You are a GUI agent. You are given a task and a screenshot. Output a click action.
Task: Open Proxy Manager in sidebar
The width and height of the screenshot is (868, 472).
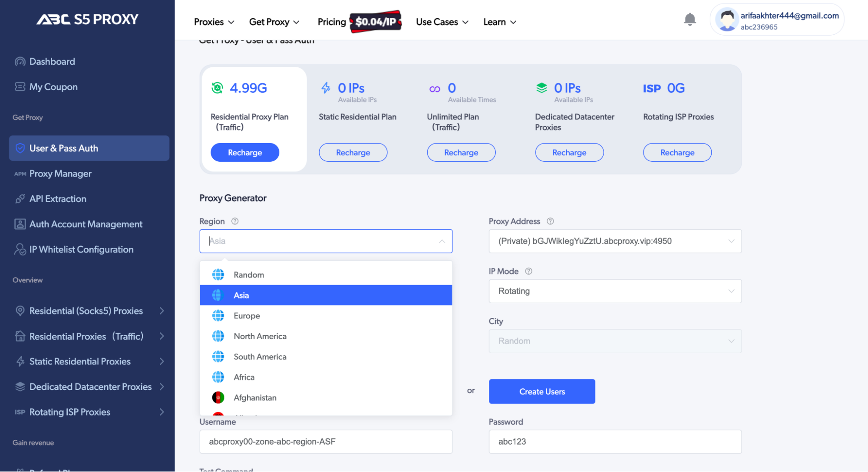89,174
